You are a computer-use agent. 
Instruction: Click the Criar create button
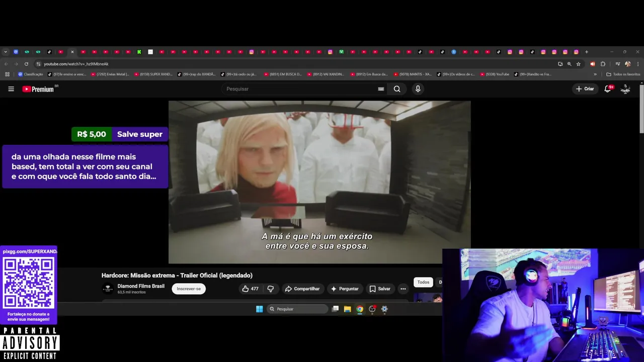point(585,89)
